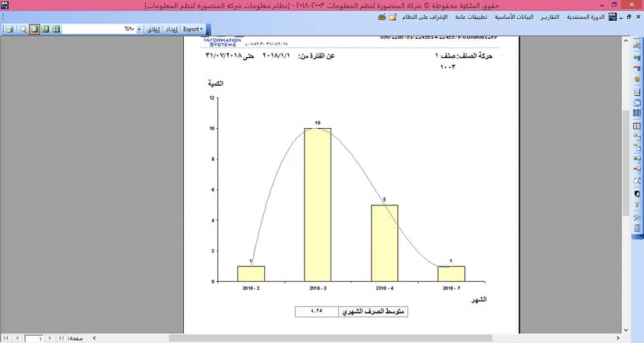Click the calculator icon in menu bar

(382, 17)
